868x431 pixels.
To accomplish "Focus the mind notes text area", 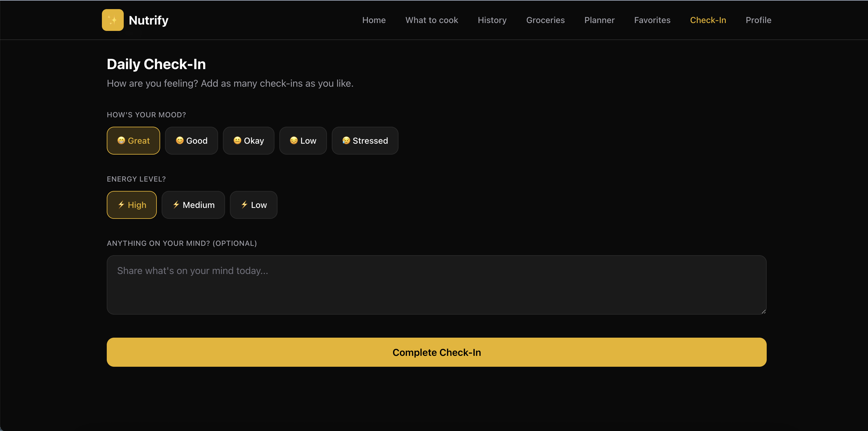I will [x=436, y=285].
